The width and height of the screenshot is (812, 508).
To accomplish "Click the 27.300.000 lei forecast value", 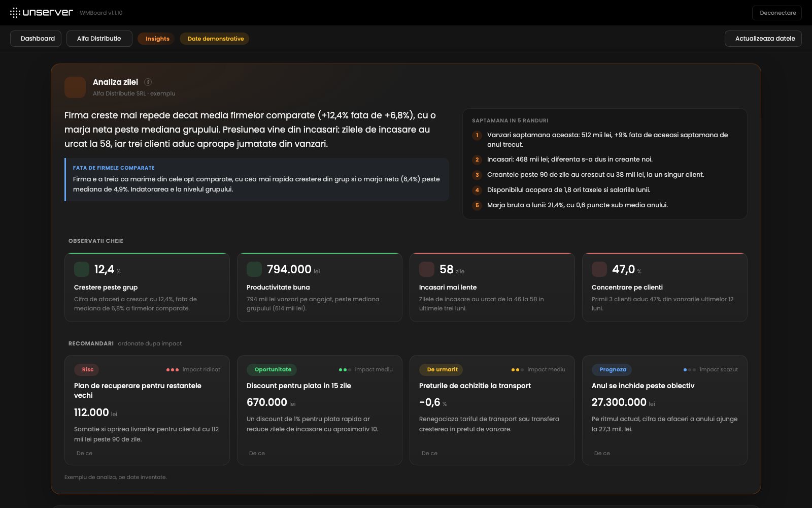I will tap(623, 402).
